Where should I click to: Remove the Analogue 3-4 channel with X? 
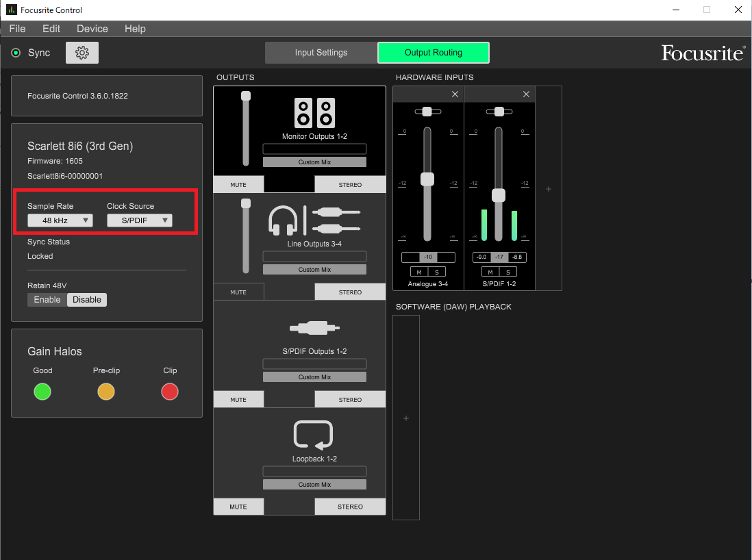455,94
